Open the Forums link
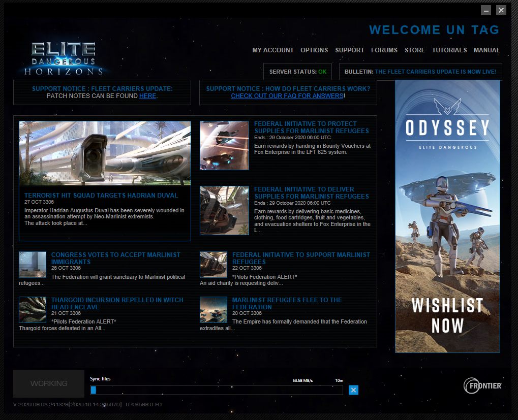This screenshot has height=420, width=518. (x=384, y=50)
